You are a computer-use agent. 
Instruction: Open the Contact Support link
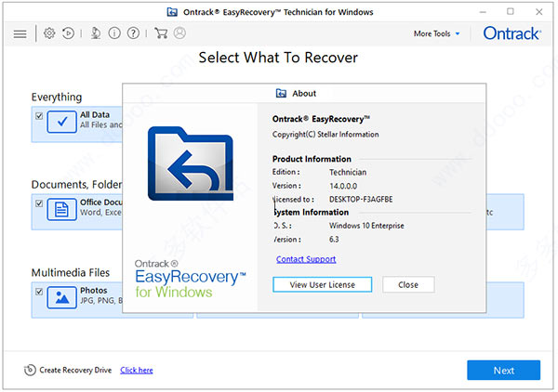[x=306, y=259]
